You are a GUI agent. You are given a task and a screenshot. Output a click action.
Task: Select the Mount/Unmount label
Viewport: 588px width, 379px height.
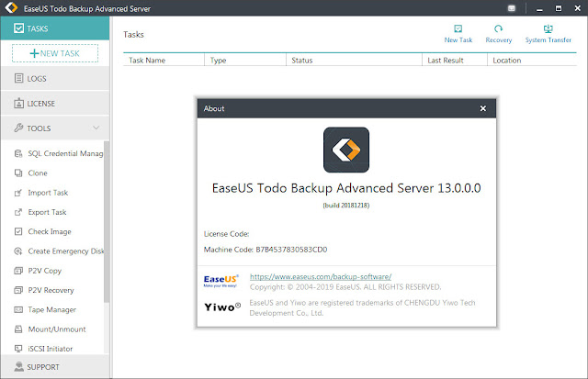(x=57, y=329)
